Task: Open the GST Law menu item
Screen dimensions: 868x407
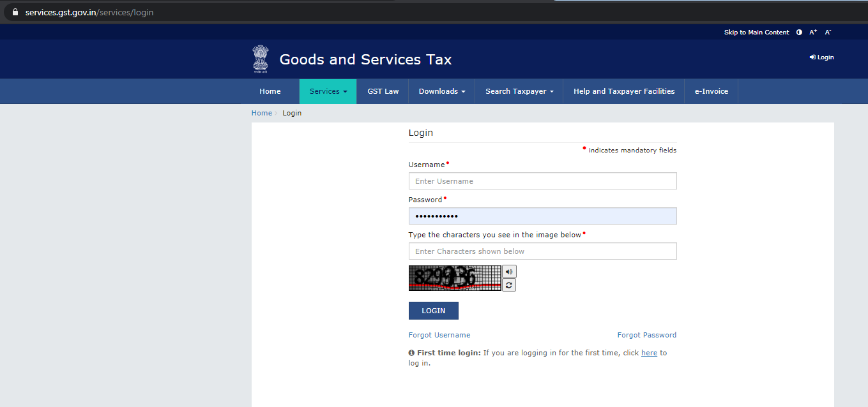Action: click(x=383, y=91)
